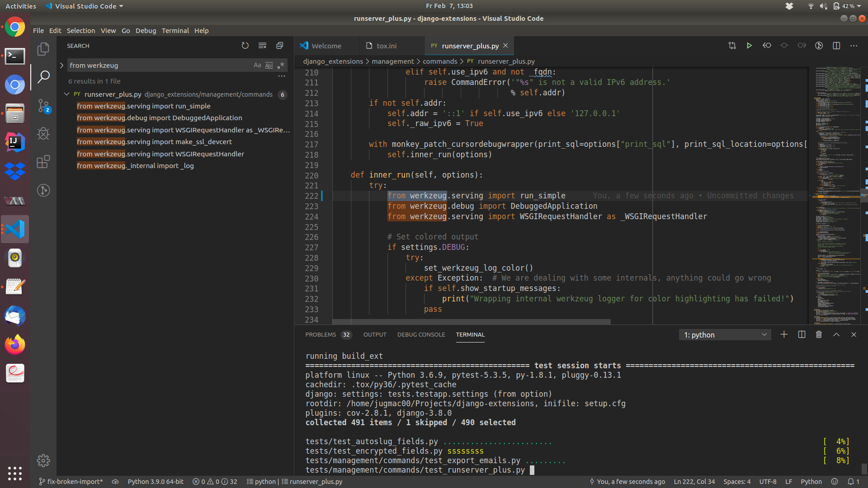Viewport: 868px width, 488px height.
Task: Maximize the panel size chevron
Action: coord(836,334)
